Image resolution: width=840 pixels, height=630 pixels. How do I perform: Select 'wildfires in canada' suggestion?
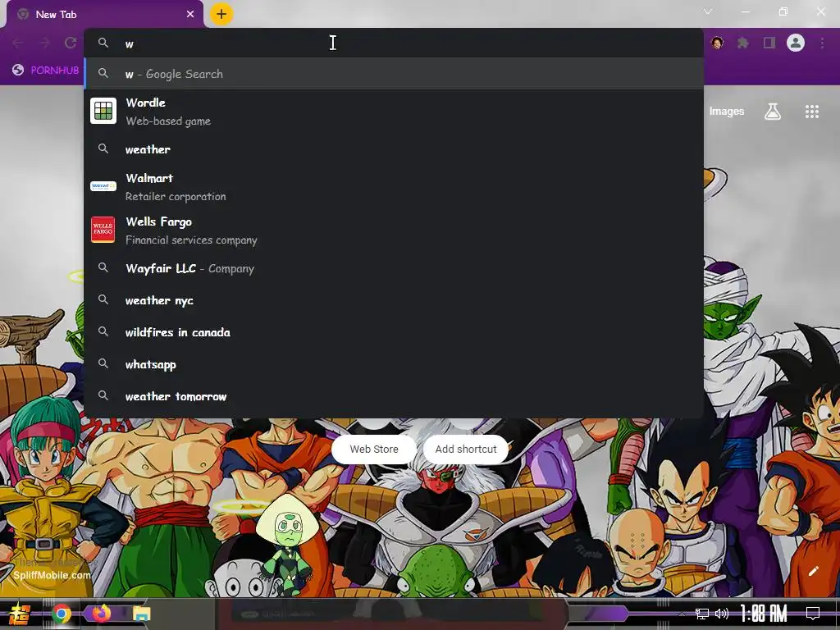coord(393,332)
